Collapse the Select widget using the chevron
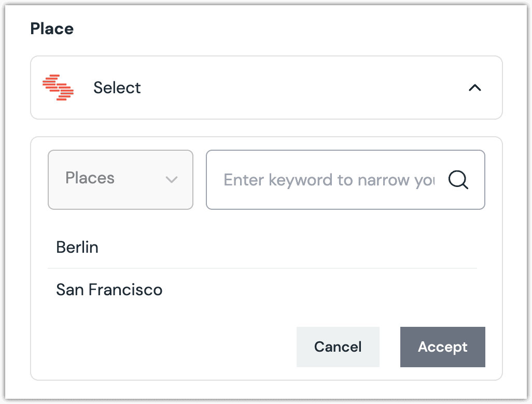Screen dimensions: 532x404 click(473, 88)
